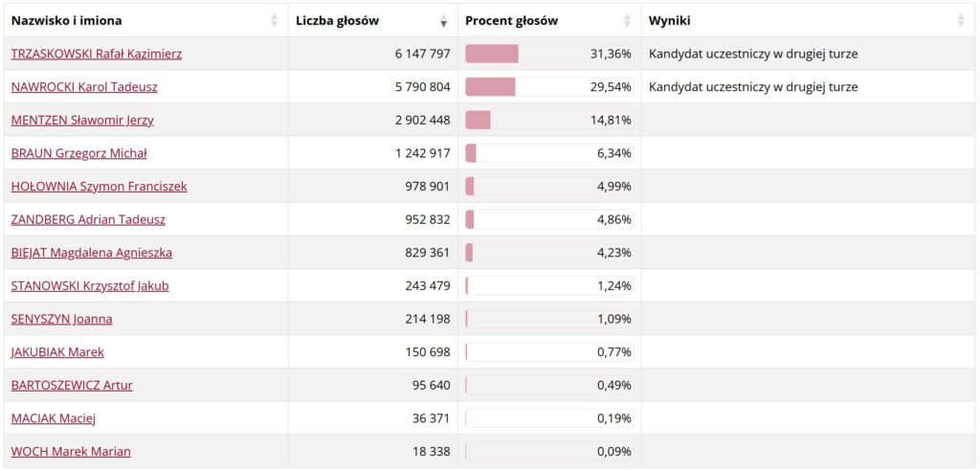Viewport: 980px width, 471px height.
Task: Open TRZASKOWSKI Rafał Kazimierz link
Action: tap(97, 54)
